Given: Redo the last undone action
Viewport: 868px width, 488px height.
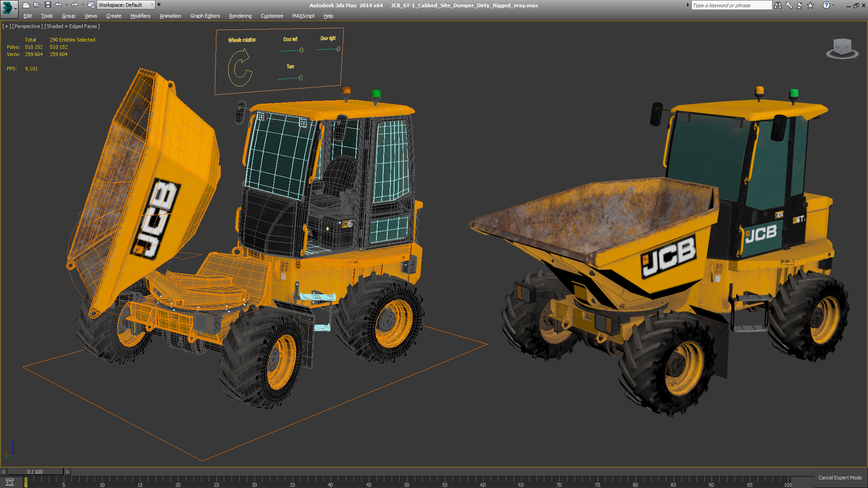Looking at the screenshot, I should click(x=75, y=5).
